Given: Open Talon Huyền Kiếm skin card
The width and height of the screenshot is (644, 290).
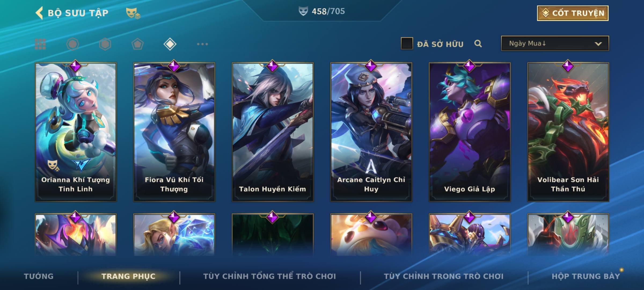Looking at the screenshot, I should (273, 132).
